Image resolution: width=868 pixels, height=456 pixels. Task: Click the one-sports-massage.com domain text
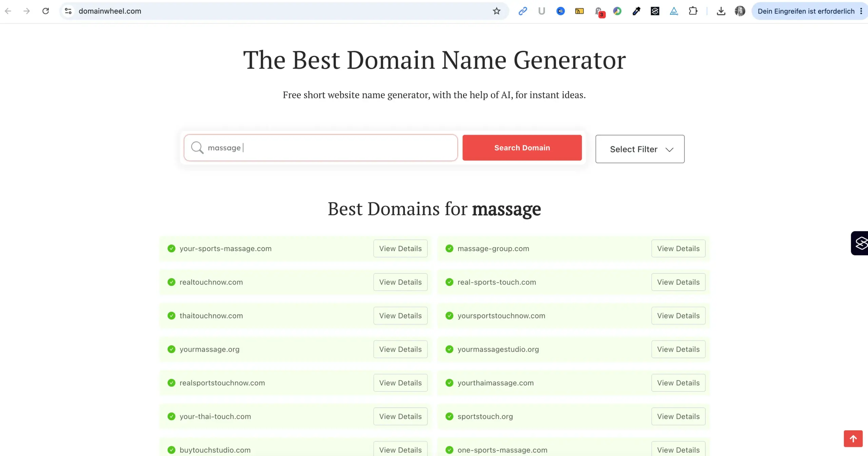[x=502, y=450]
